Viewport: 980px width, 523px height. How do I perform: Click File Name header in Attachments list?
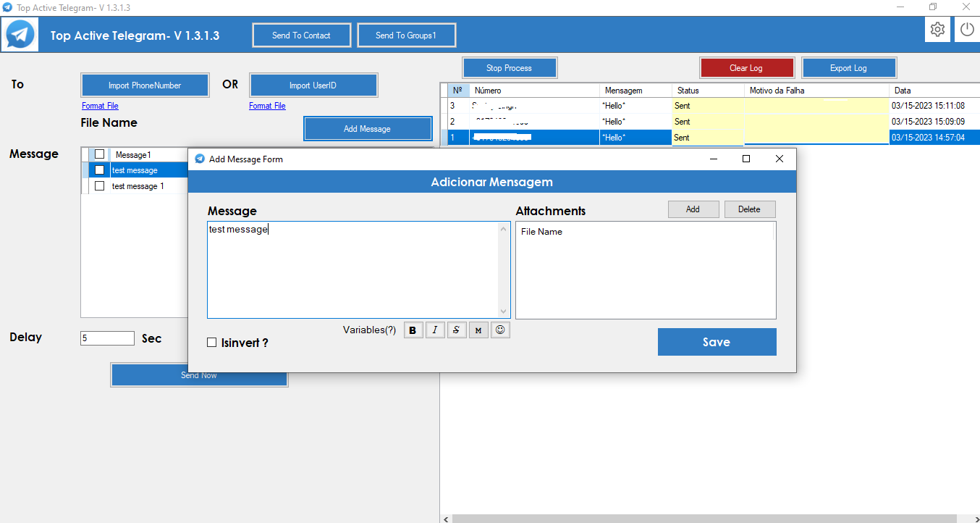click(541, 232)
